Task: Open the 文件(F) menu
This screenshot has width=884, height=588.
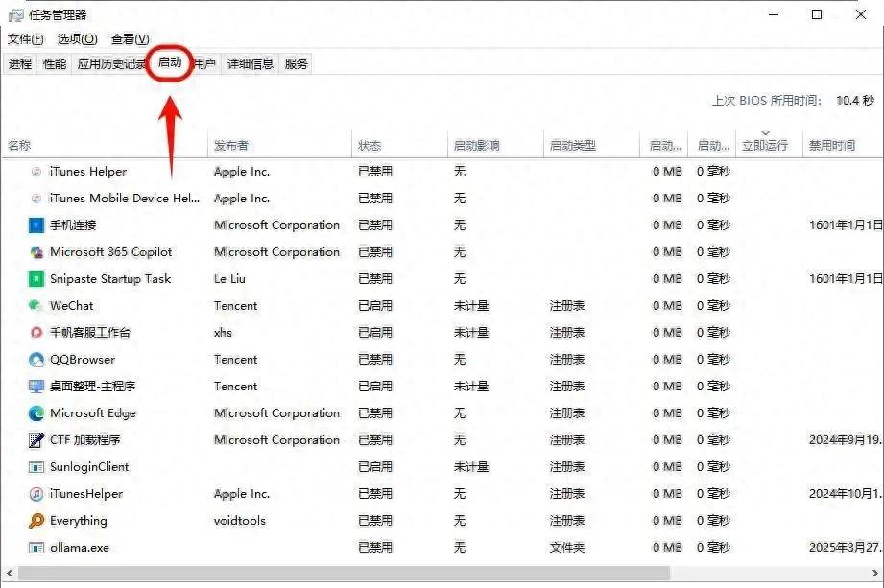Action: tap(25, 39)
